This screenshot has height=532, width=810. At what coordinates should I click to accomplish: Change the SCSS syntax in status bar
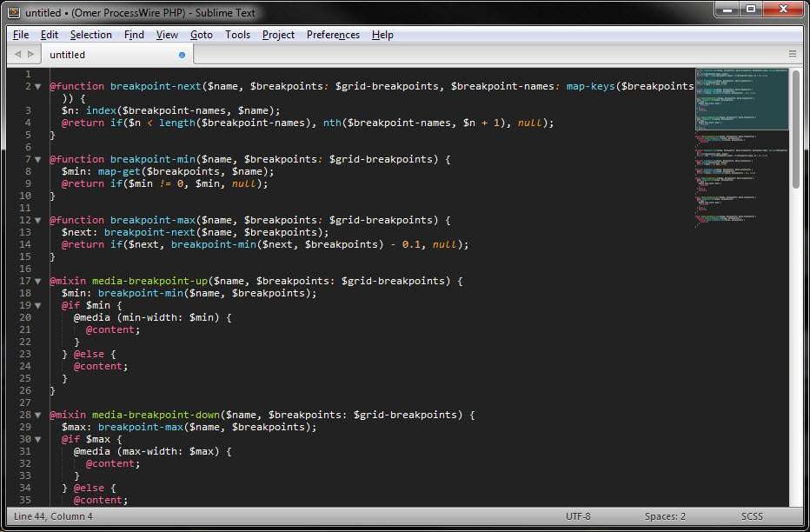click(752, 516)
